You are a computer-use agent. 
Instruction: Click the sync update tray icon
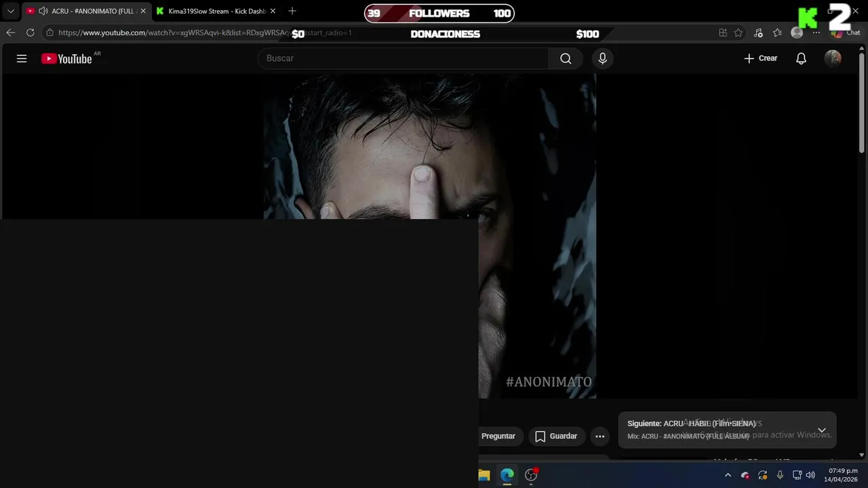pyautogui.click(x=762, y=475)
